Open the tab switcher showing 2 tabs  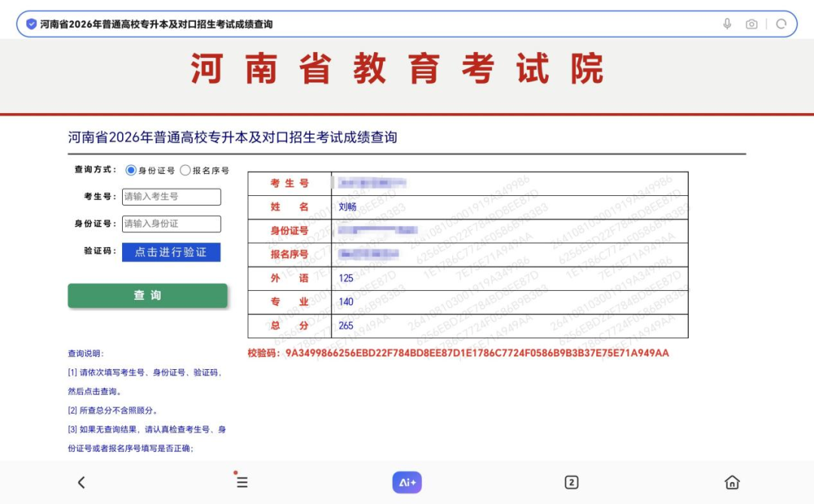click(571, 482)
